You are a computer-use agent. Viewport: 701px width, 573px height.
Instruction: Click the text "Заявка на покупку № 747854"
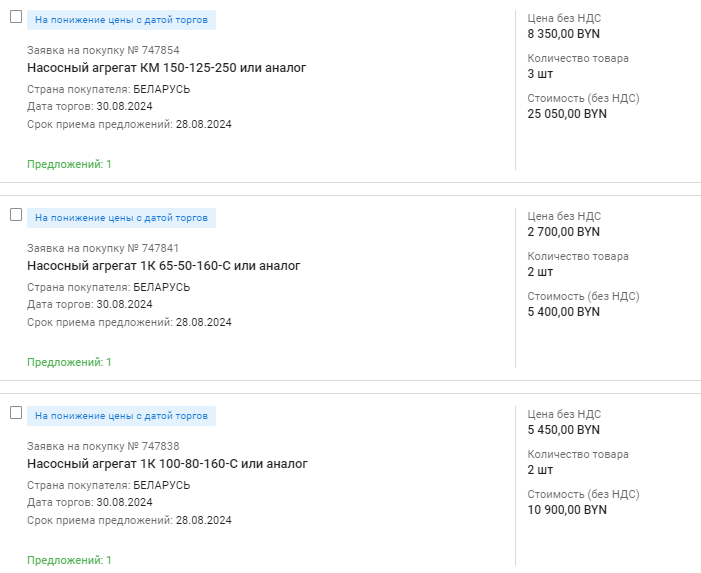point(103,50)
